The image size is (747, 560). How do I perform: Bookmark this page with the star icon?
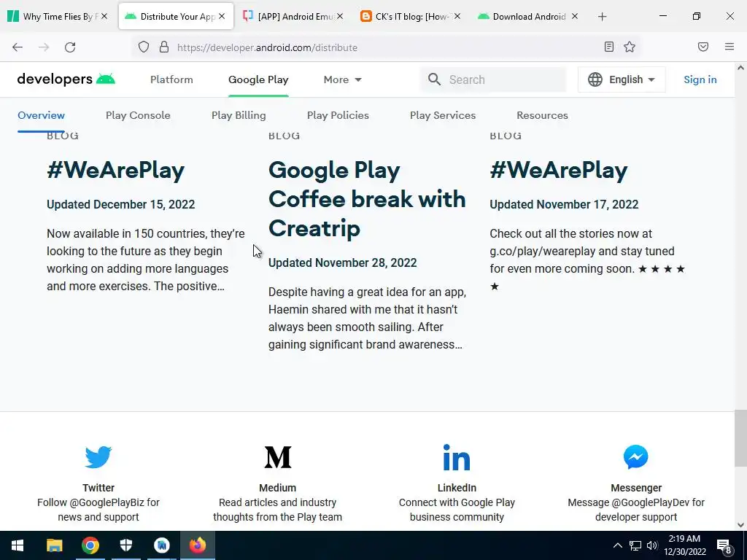point(630,47)
